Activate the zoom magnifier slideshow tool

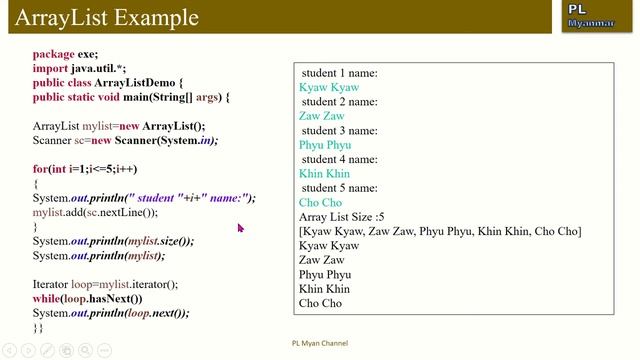pyautogui.click(x=85, y=350)
